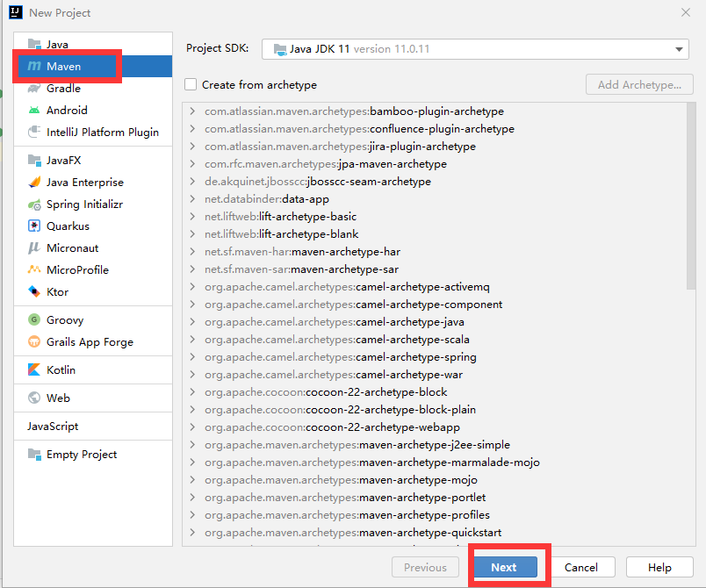Select camel-archetype-spring archetype row
Screen dimensions: 706x588
click(435, 357)
